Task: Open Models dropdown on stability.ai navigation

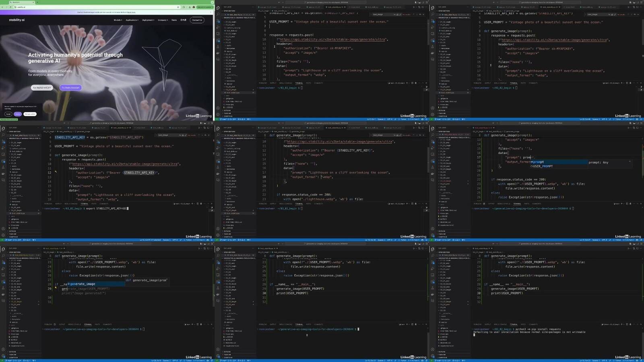Action: (118, 20)
